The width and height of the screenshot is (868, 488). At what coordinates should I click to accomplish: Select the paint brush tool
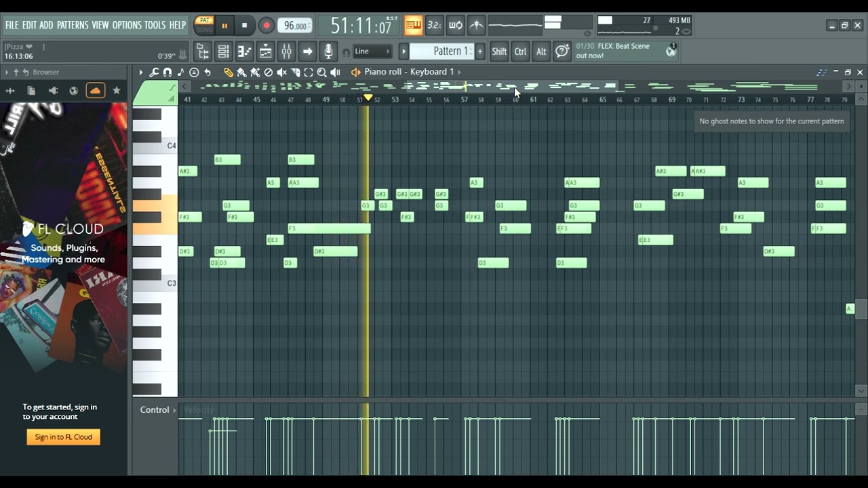[x=241, y=72]
